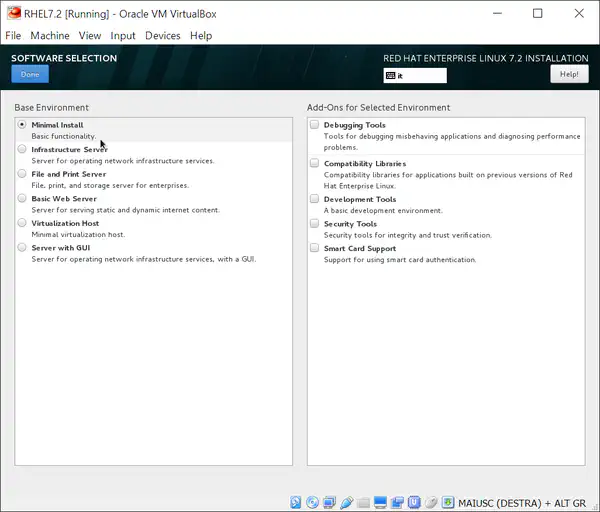600x512 pixels.
Task: Click the hard disk activity status icon
Action: (x=296, y=502)
